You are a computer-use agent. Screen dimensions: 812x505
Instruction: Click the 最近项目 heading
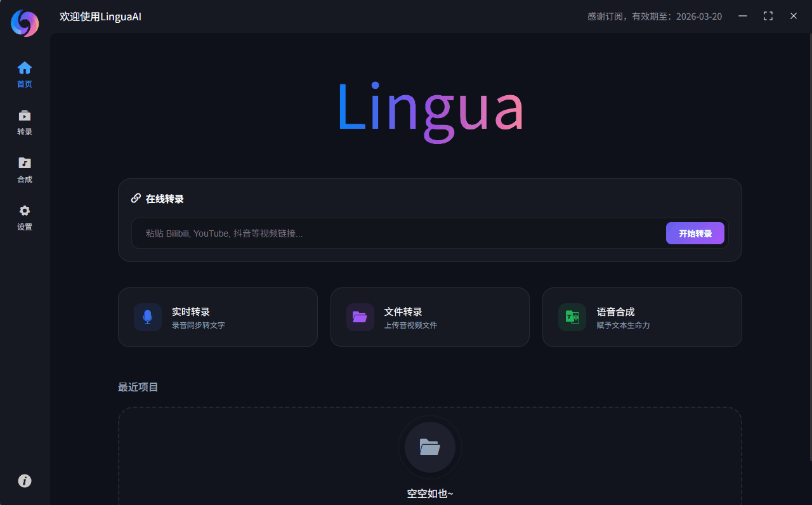[x=138, y=387]
